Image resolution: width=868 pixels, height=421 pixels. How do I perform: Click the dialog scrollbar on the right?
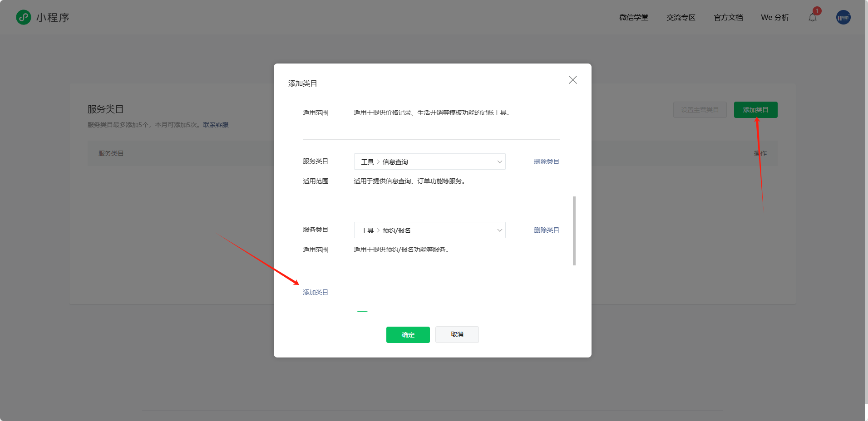[x=573, y=230]
